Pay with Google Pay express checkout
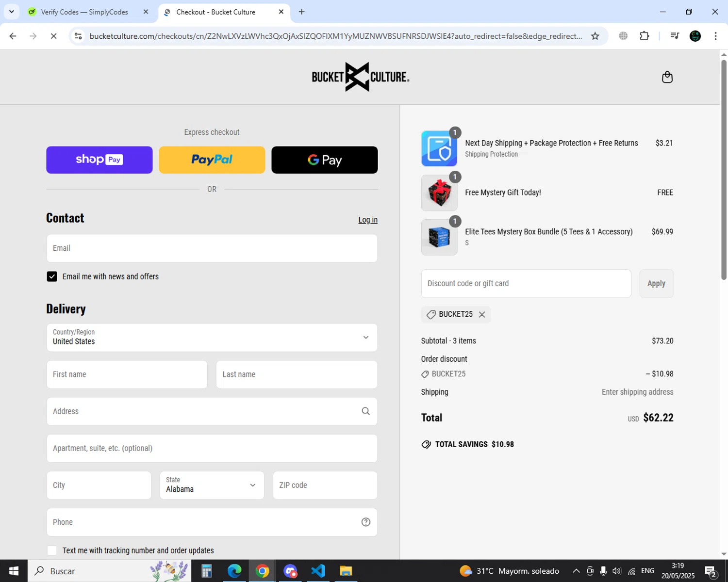The height and width of the screenshot is (582, 728). (x=325, y=160)
